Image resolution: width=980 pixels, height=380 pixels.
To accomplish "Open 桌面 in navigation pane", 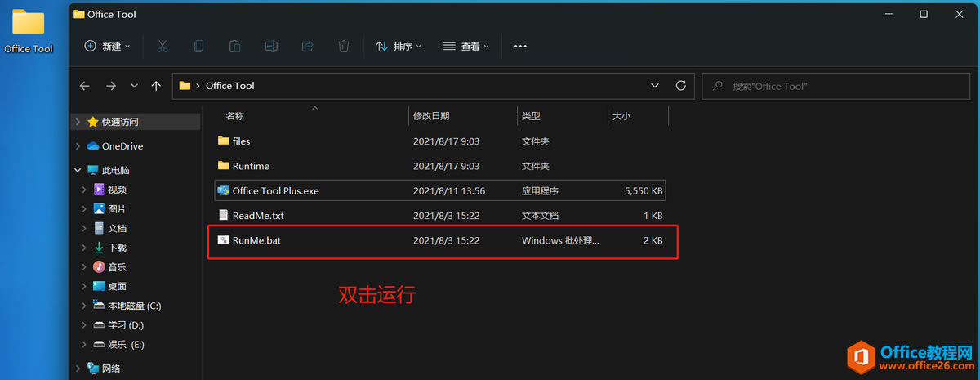I will coord(117,287).
